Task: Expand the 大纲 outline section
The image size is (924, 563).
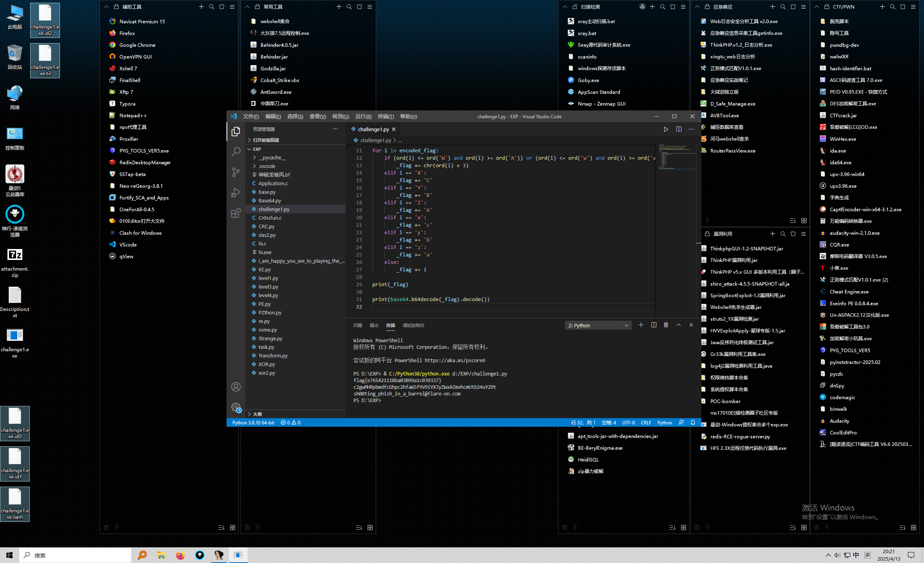Action: [257, 414]
